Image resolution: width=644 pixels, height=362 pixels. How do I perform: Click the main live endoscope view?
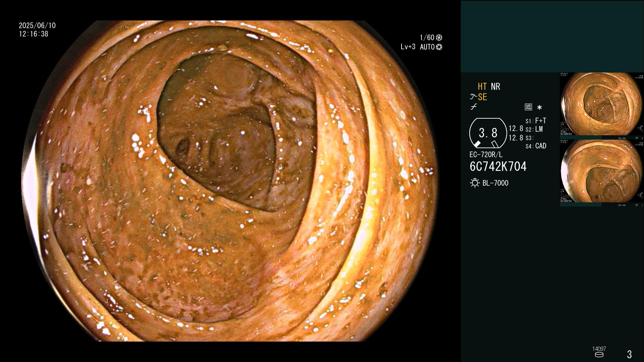tap(230, 181)
